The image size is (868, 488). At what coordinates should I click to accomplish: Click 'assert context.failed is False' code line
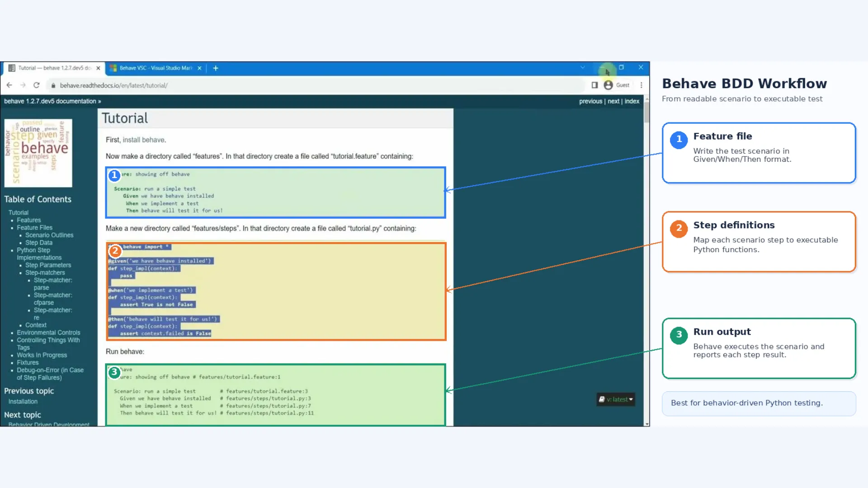(x=165, y=333)
